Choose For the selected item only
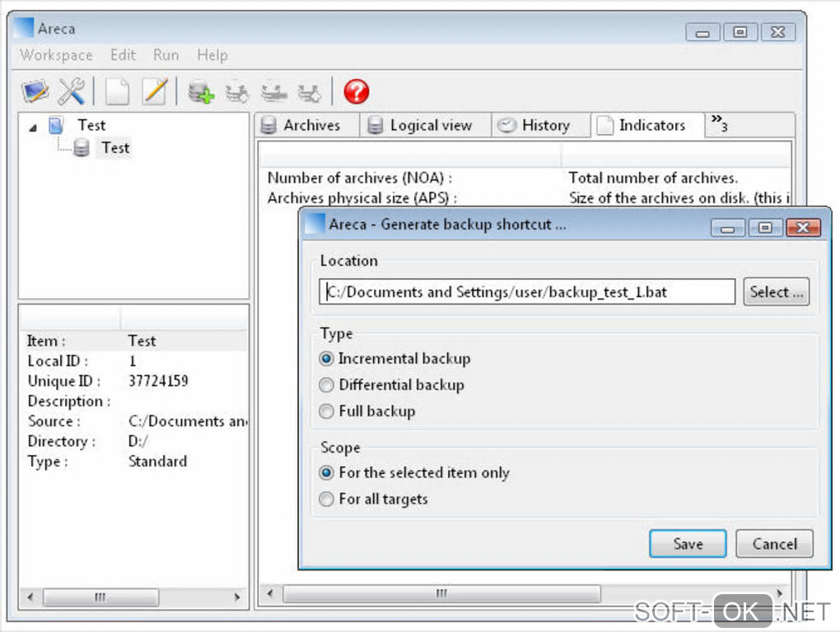Screen dimensions: 840x632 [326, 472]
